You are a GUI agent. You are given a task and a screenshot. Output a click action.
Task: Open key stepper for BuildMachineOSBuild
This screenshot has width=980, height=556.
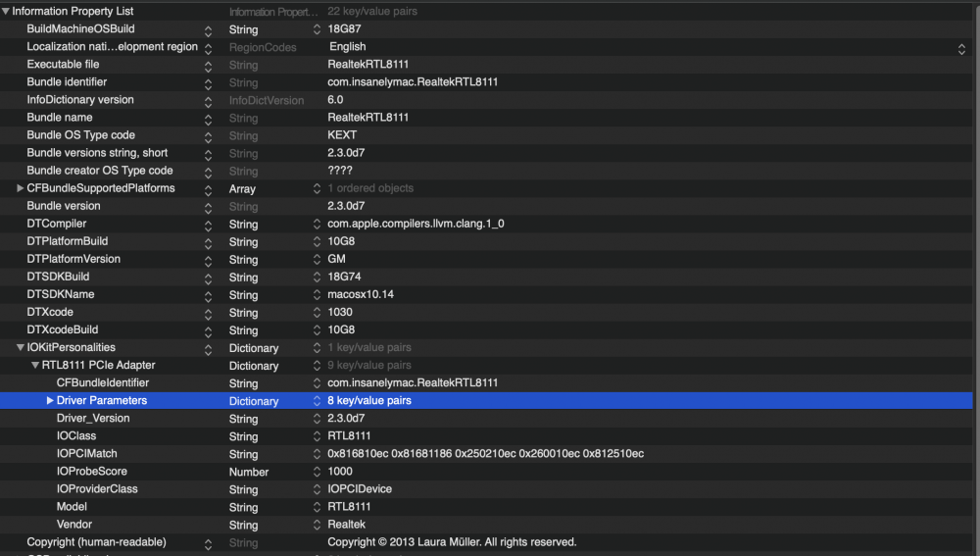click(208, 30)
